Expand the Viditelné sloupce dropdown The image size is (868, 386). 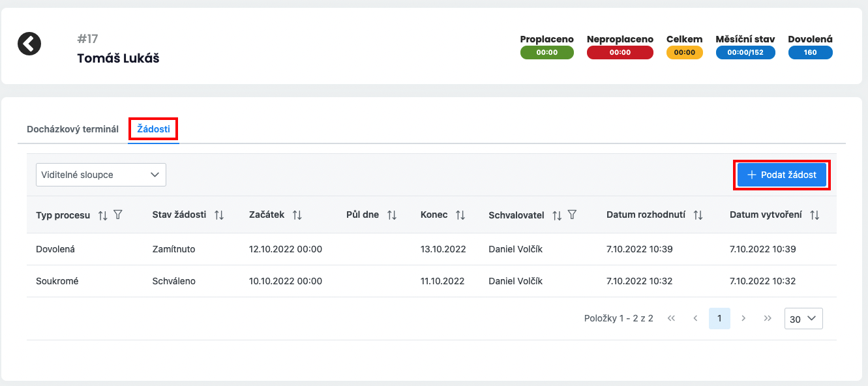101,175
